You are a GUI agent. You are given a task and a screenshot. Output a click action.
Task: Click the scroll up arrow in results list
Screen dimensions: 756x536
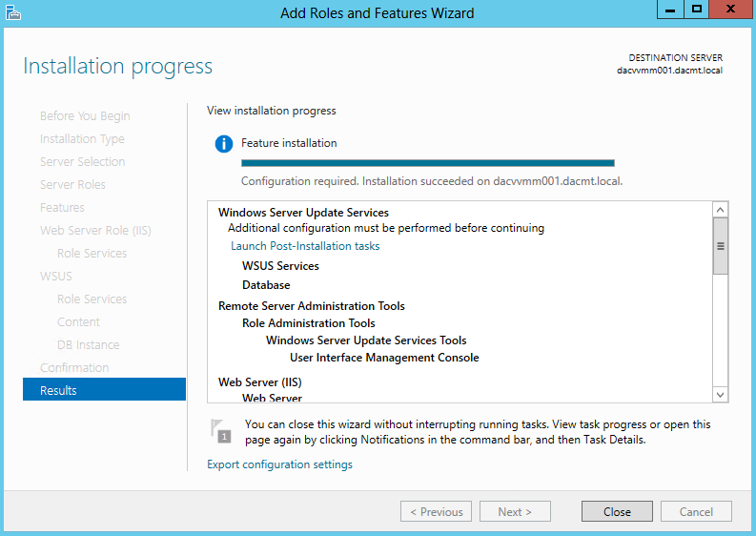(x=720, y=210)
